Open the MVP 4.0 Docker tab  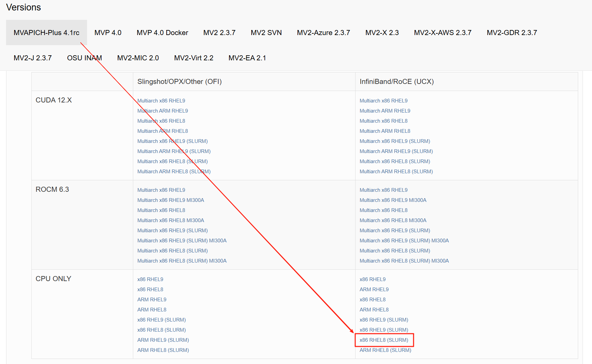tap(162, 33)
